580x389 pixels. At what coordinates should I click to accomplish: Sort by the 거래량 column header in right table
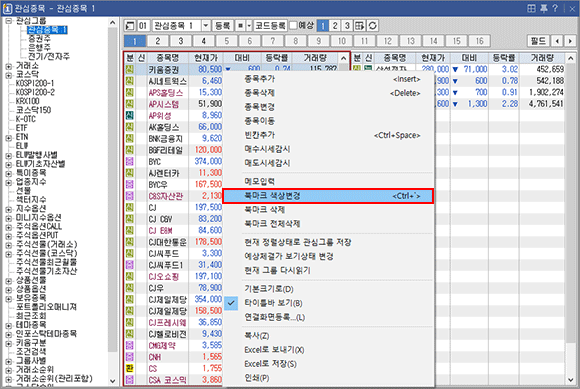[542, 58]
